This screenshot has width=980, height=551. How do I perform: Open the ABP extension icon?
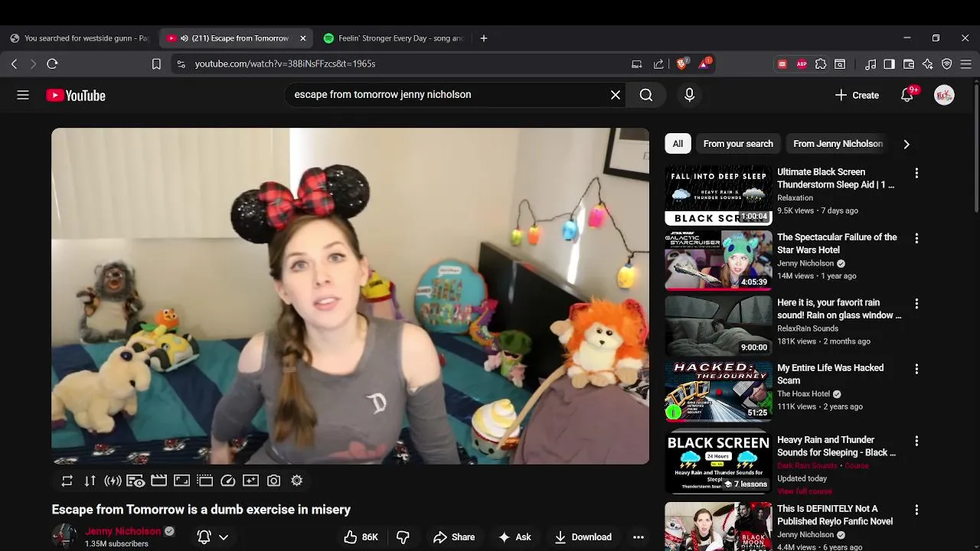coord(802,64)
